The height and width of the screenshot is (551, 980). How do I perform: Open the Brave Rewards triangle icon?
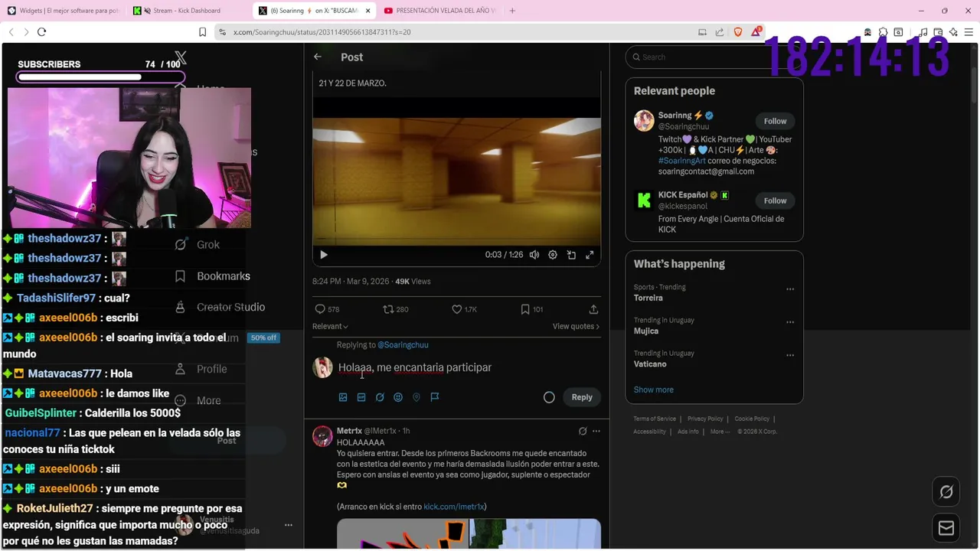coord(756,32)
